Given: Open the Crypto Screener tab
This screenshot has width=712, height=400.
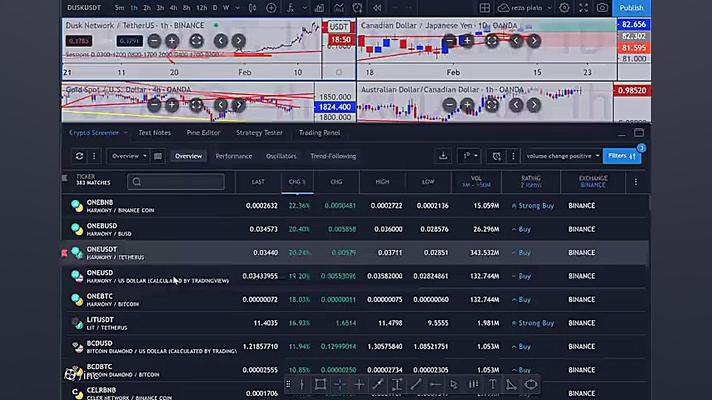Looking at the screenshot, I should (x=94, y=133).
